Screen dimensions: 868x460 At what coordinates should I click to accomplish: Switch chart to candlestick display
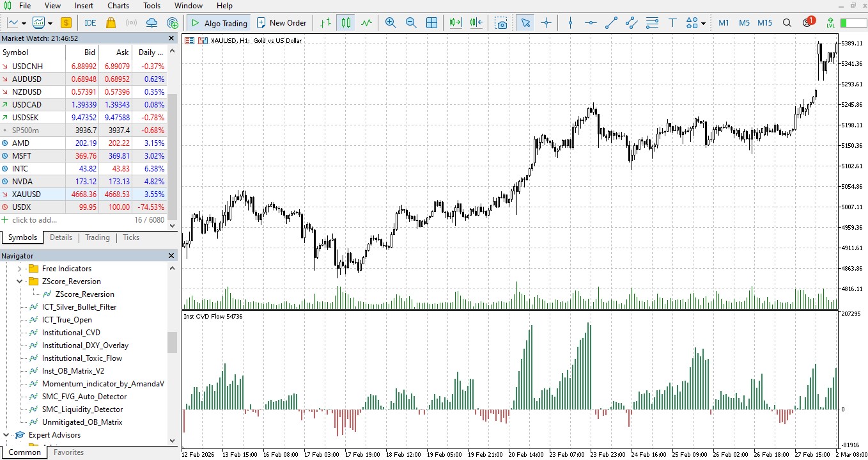(345, 22)
